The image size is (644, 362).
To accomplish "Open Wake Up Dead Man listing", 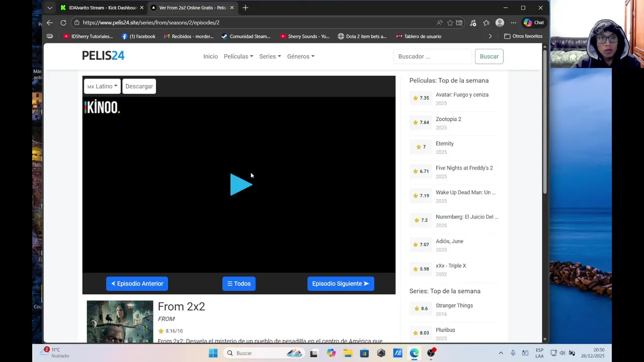I will coord(465,192).
